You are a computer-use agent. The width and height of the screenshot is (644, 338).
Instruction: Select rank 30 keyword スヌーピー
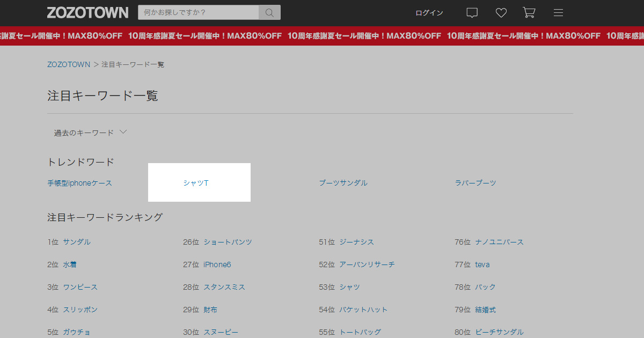tap(221, 332)
